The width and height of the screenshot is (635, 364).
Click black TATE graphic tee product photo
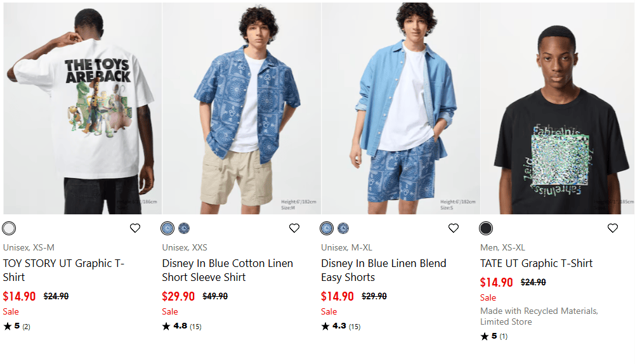pos(558,108)
